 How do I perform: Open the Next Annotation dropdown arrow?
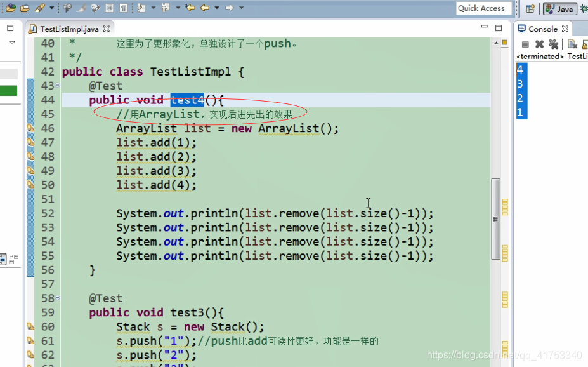pyautogui.click(x=153, y=8)
